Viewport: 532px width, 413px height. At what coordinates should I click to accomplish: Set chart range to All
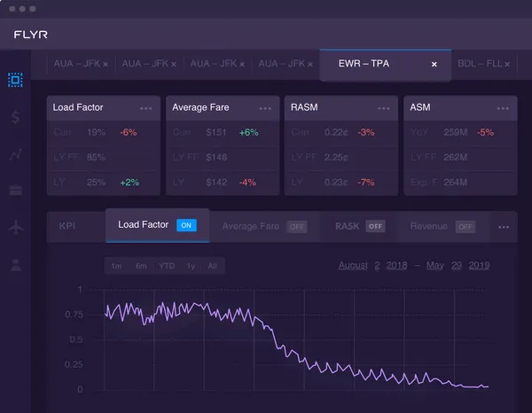click(213, 266)
